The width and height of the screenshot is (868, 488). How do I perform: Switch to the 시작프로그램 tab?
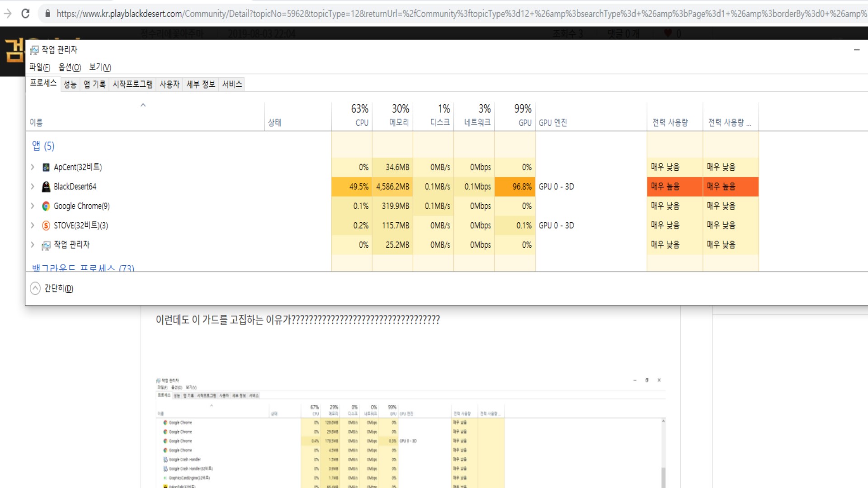click(x=132, y=84)
